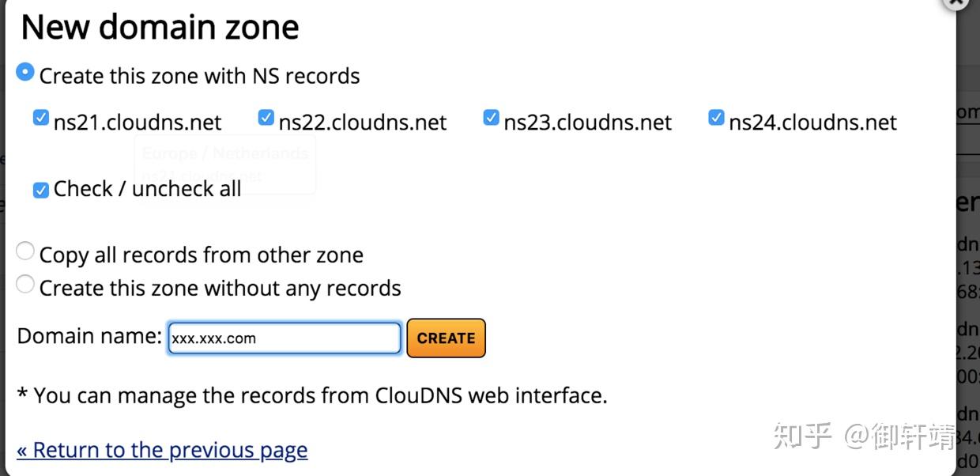Choose "Create this zone without any records"
The image size is (980, 476).
pos(24,284)
